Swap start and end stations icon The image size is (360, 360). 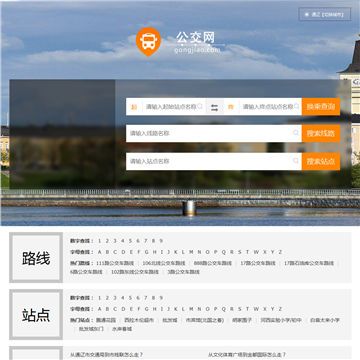pyautogui.click(x=214, y=107)
